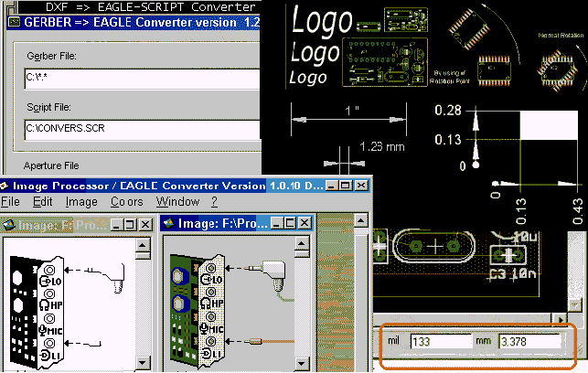Screen dimensions: 588x373
Task: Click Image Processor title bar app icon
Action: tap(5, 186)
